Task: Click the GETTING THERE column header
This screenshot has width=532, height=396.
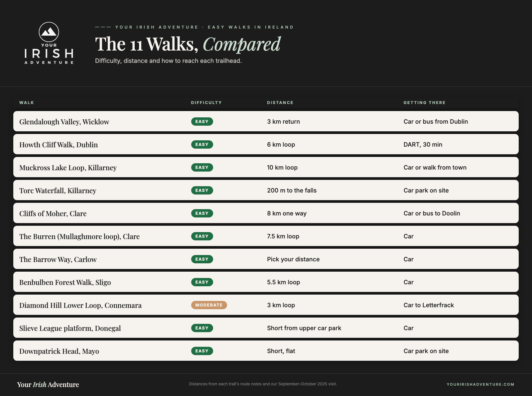Action: [x=424, y=102]
